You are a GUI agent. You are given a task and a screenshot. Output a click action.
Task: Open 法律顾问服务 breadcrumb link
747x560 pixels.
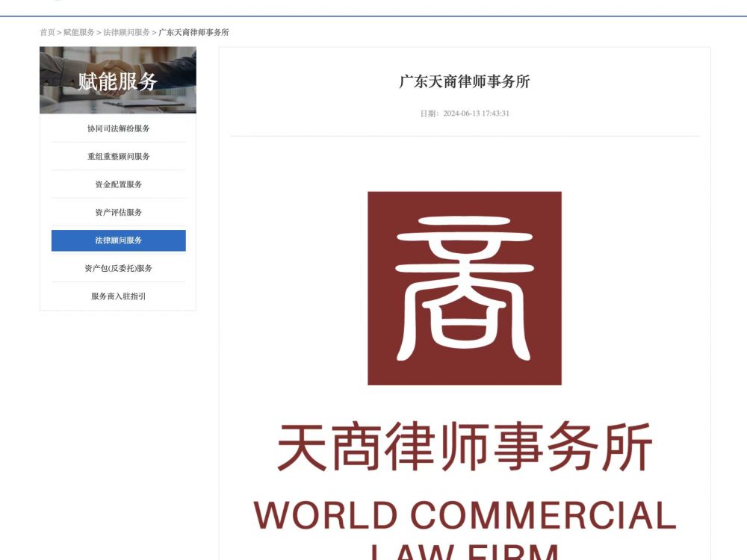click(126, 32)
